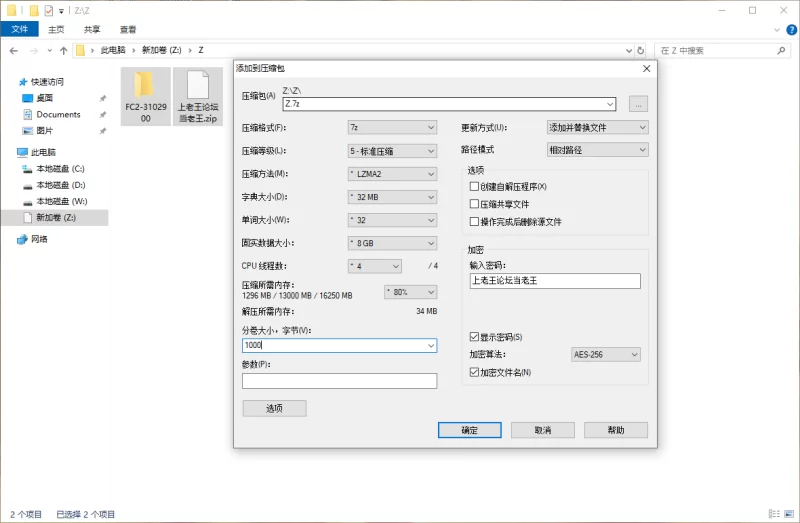
Task: Click the Forward arrow in Explorer
Action: pos(34,51)
